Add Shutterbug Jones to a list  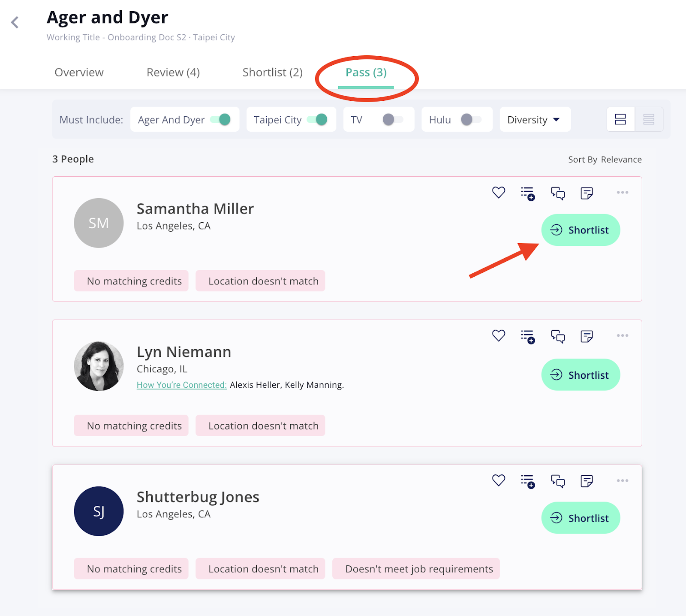click(528, 481)
